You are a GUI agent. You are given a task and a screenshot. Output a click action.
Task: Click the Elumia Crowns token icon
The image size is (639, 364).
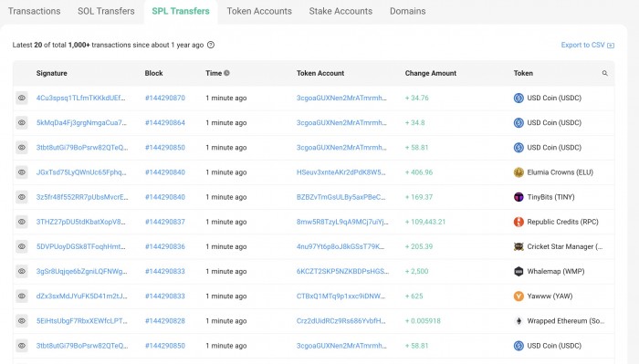(519, 172)
